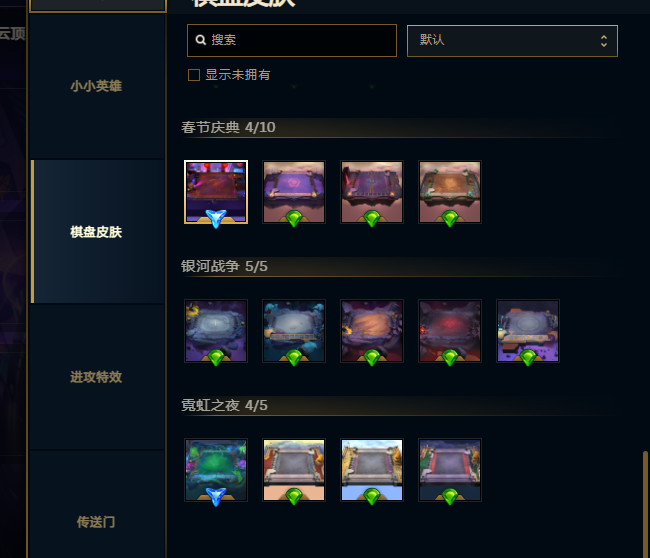Viewport: 650px width, 558px height.
Task: Select the purple hexagon 春节庆典 arena skin
Action: point(294,192)
